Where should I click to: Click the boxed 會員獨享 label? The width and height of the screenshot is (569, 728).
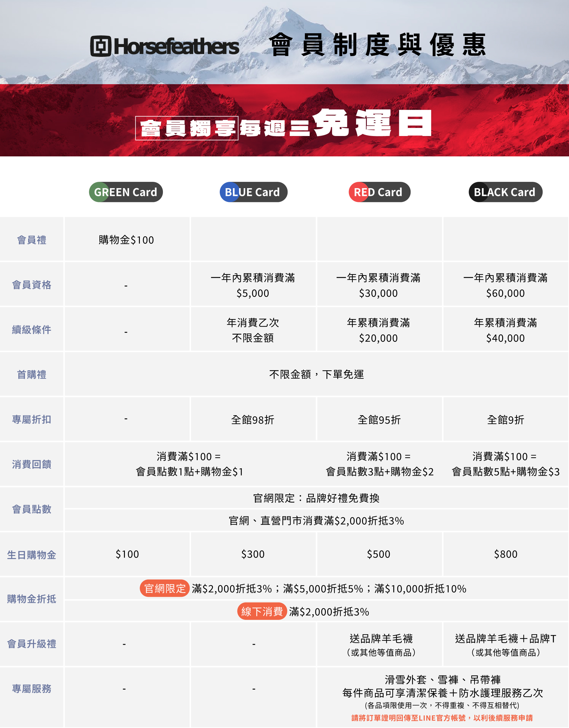click(x=187, y=128)
